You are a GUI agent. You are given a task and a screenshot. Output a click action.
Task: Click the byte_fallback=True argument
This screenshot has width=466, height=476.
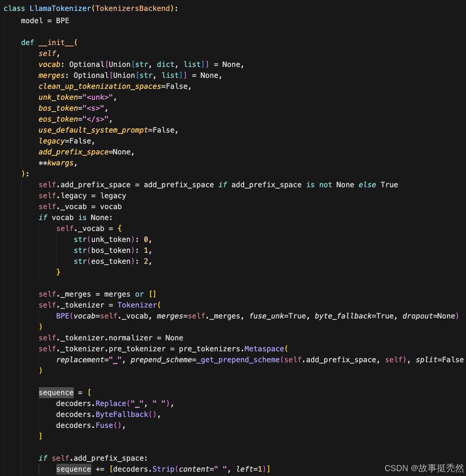(x=354, y=316)
